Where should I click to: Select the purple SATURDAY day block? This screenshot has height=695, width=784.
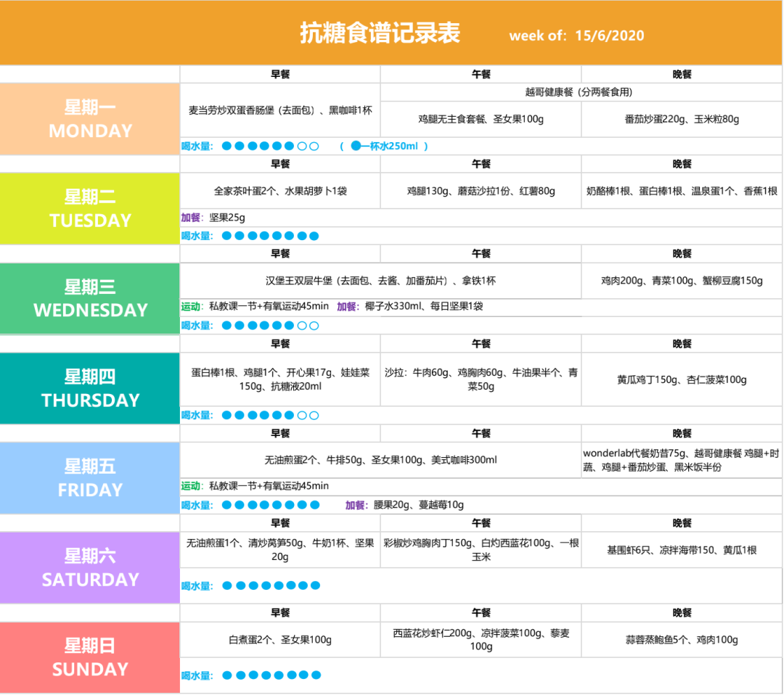pyautogui.click(x=90, y=567)
